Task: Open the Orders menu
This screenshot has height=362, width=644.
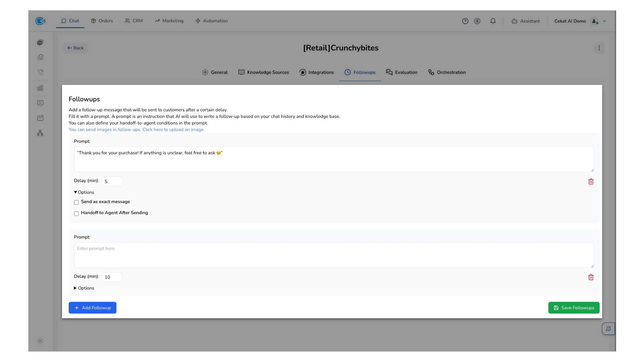Action: 102,21
